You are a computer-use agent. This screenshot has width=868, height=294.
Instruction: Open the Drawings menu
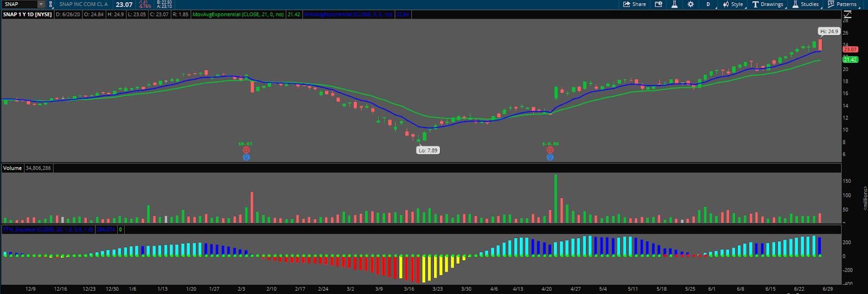tap(768, 4)
